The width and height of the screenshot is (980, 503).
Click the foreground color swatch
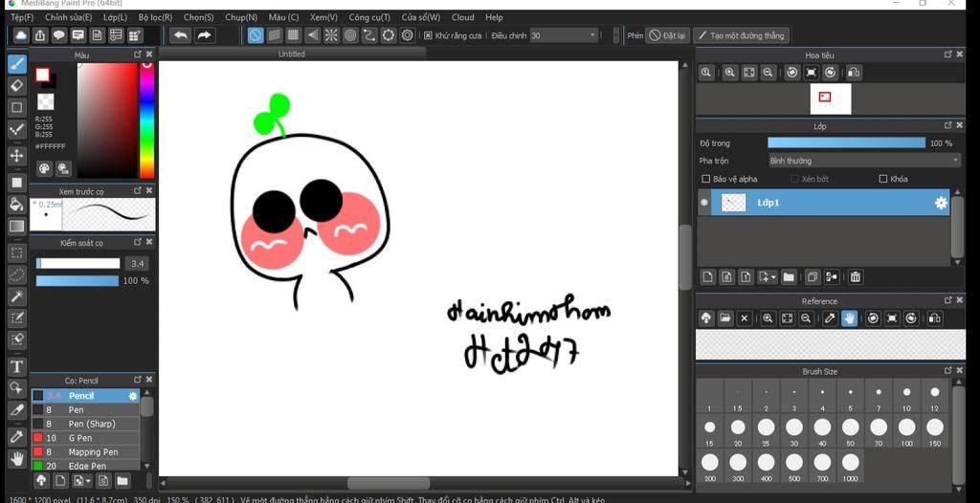coord(42,75)
